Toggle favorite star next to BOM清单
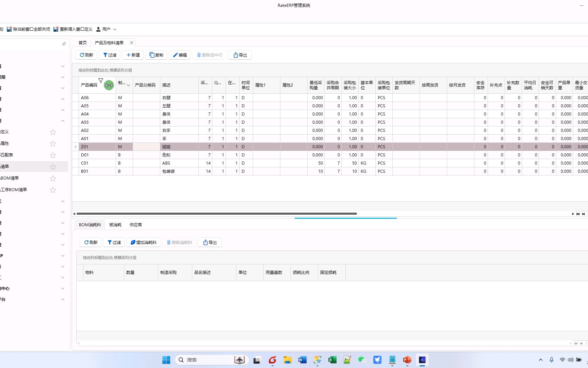 53,178
